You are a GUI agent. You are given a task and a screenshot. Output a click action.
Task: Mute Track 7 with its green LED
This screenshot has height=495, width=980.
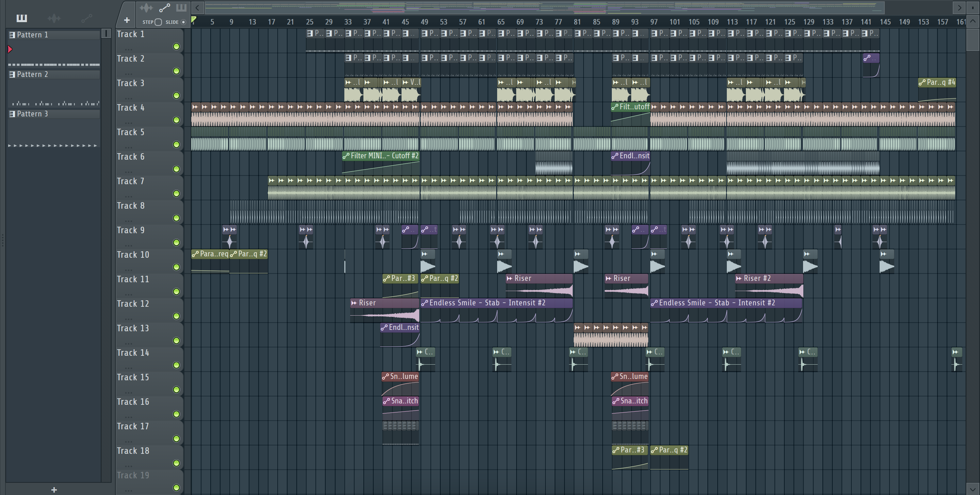(x=176, y=194)
